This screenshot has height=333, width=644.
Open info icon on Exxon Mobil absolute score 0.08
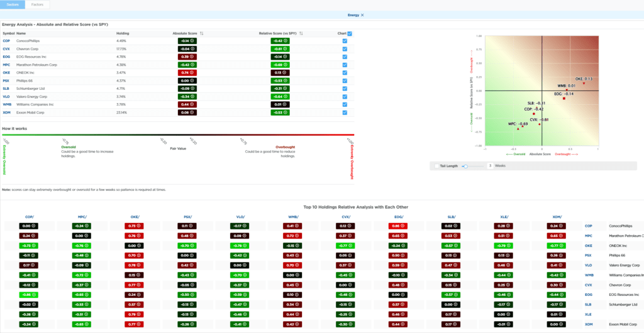(192, 112)
